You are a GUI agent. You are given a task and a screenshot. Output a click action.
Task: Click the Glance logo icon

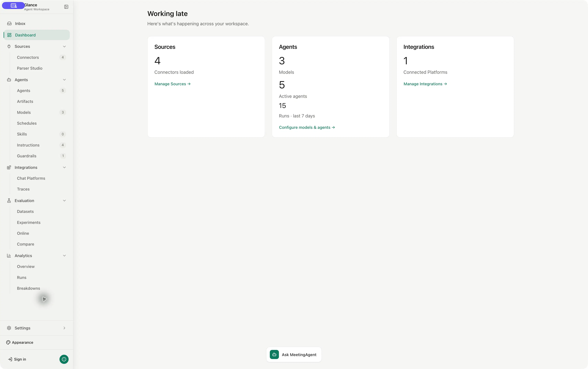tap(13, 5)
